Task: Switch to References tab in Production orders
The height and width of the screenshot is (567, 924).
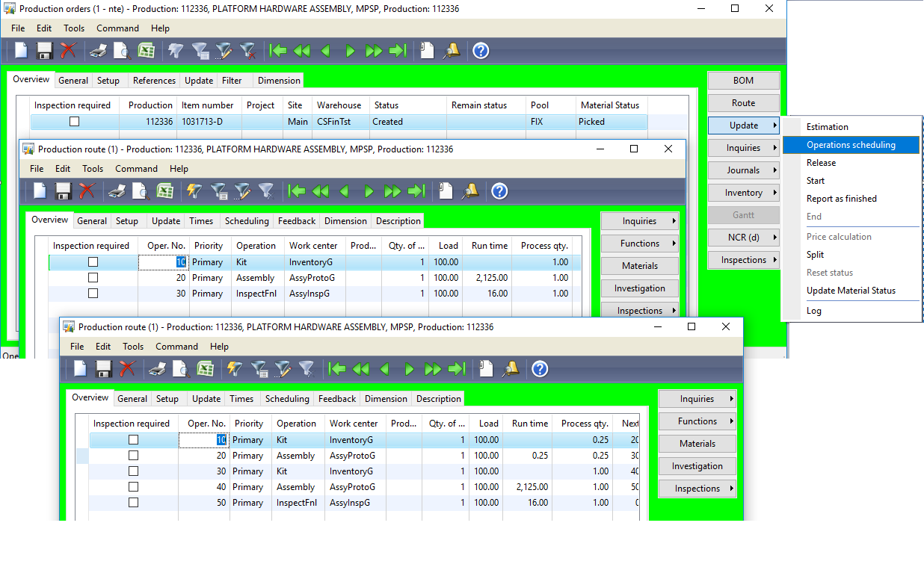Action: 154,81
